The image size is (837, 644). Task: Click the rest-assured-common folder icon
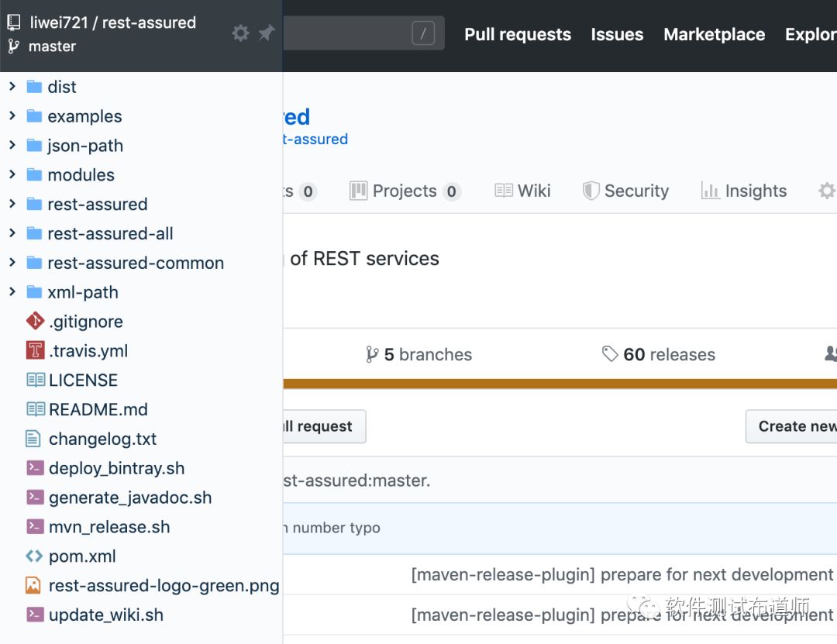point(34,263)
